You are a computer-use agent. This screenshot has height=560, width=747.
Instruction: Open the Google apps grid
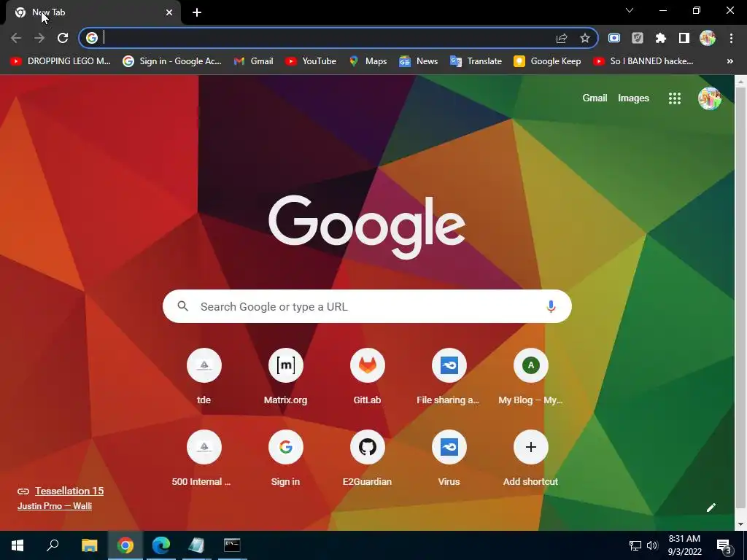click(x=675, y=98)
